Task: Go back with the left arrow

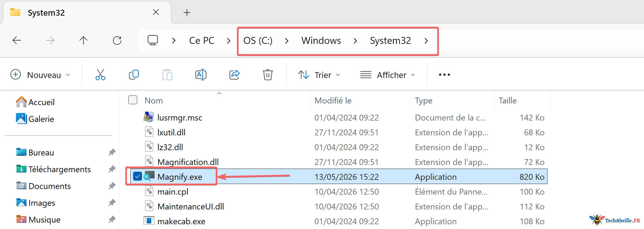Action: click(17, 41)
